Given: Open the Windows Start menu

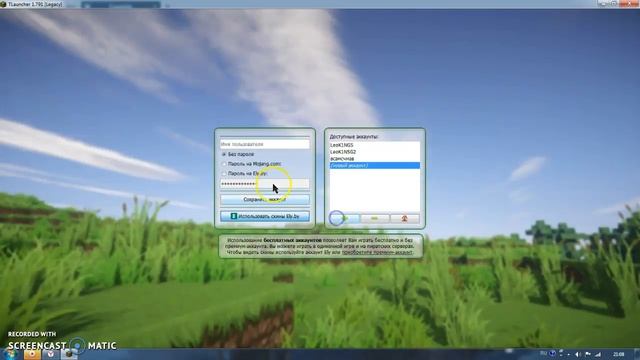Looking at the screenshot, I should point(10,354).
